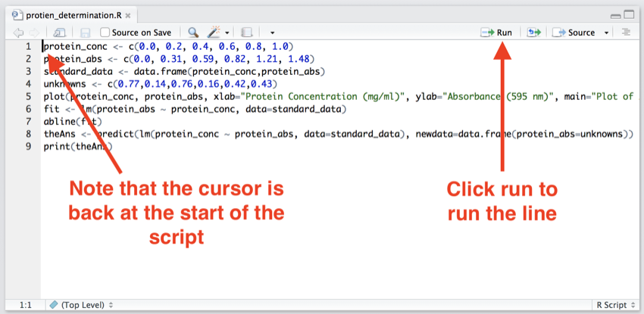Open the Find/Replace magnifier tool
This screenshot has height=314, width=644.
pos(193,33)
